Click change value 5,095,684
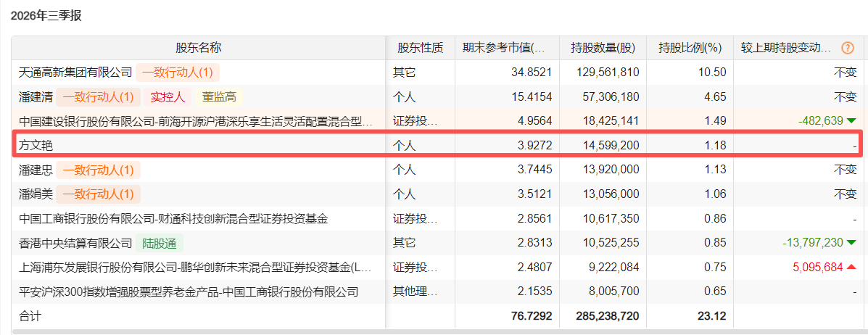 pyautogui.click(x=819, y=267)
